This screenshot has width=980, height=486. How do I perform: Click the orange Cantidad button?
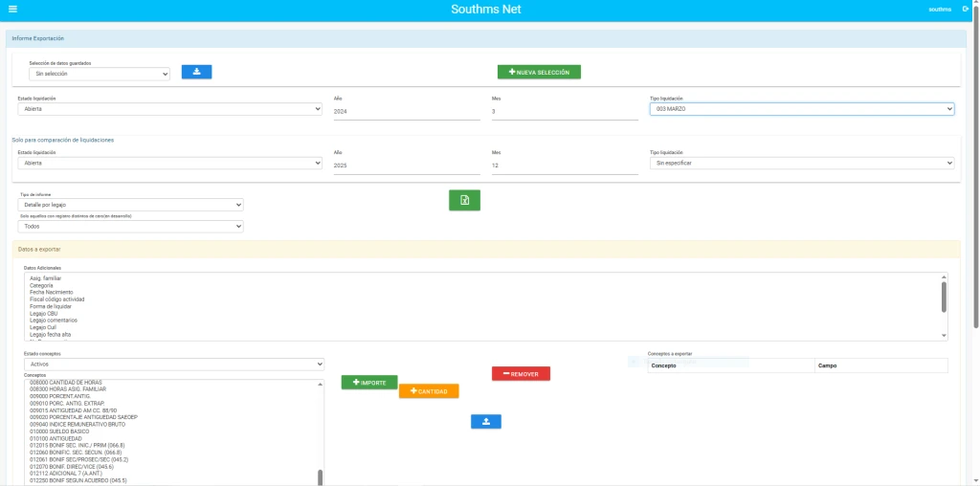click(x=429, y=391)
